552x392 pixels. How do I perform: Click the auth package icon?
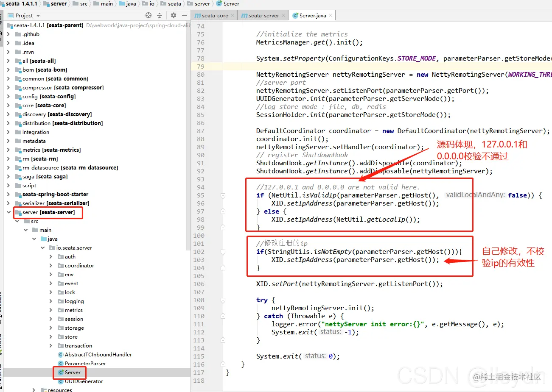(61, 257)
